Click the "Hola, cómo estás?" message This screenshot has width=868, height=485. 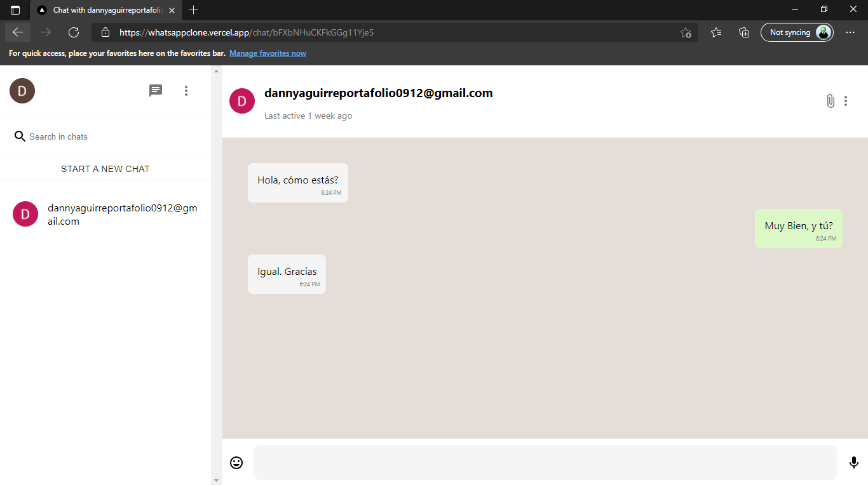pyautogui.click(x=298, y=183)
